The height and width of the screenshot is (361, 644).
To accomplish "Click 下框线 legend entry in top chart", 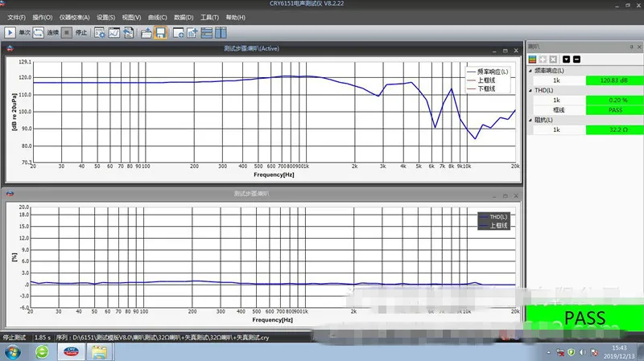I will [x=481, y=88].
